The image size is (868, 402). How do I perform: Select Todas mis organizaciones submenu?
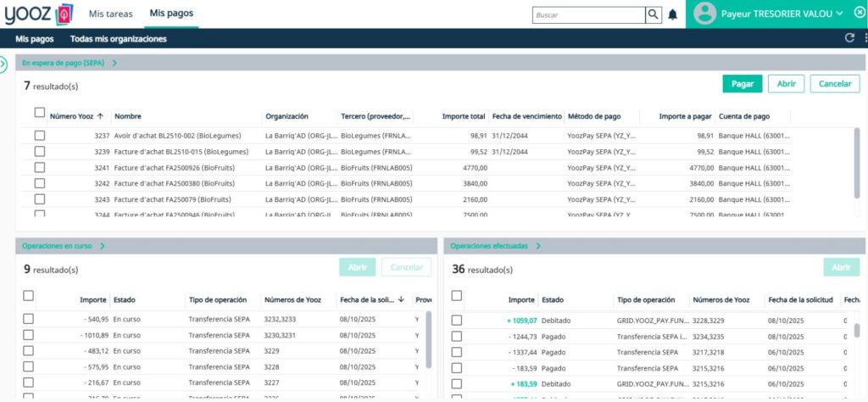coord(118,39)
